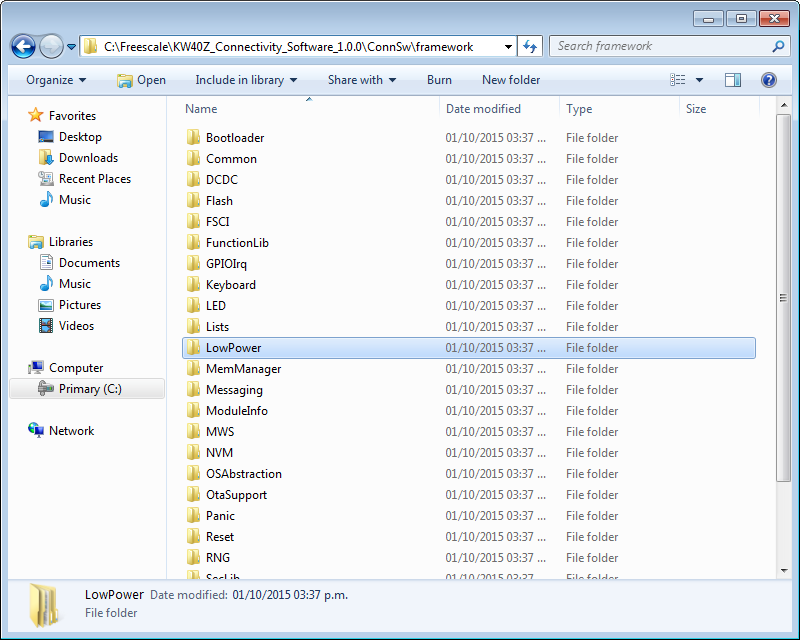Select the OSAbstraction folder name
Image resolution: width=800 pixels, height=640 pixels.
coord(244,474)
